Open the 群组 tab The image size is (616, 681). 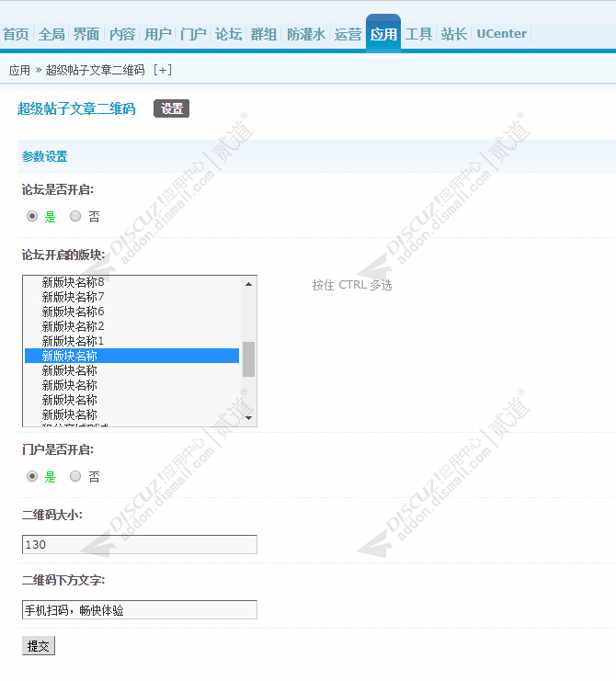tap(264, 34)
